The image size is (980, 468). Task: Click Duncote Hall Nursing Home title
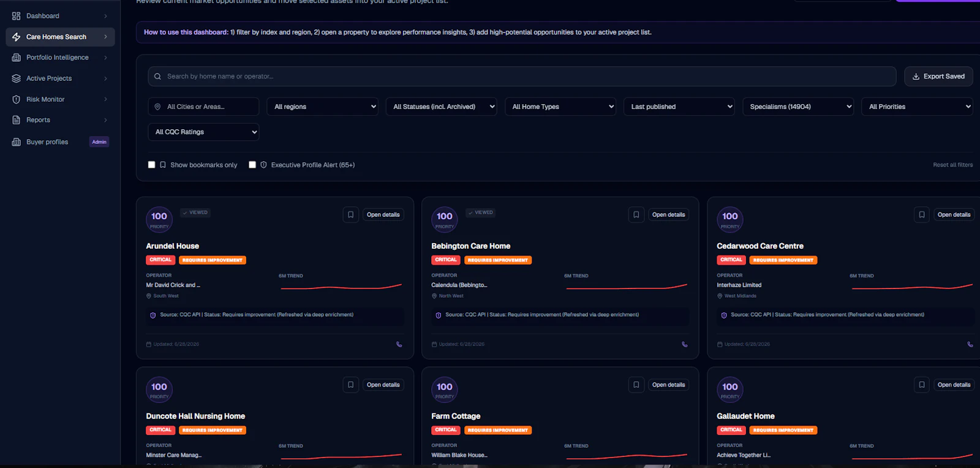click(195, 417)
